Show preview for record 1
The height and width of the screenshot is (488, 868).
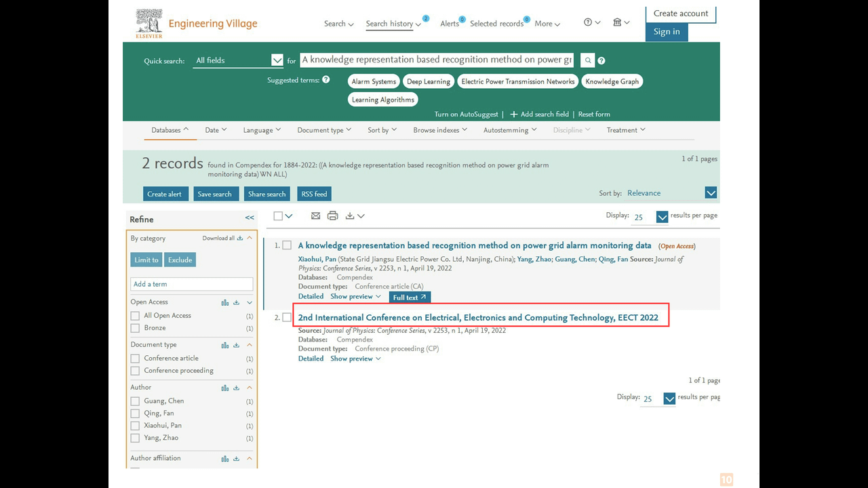pyautogui.click(x=355, y=297)
